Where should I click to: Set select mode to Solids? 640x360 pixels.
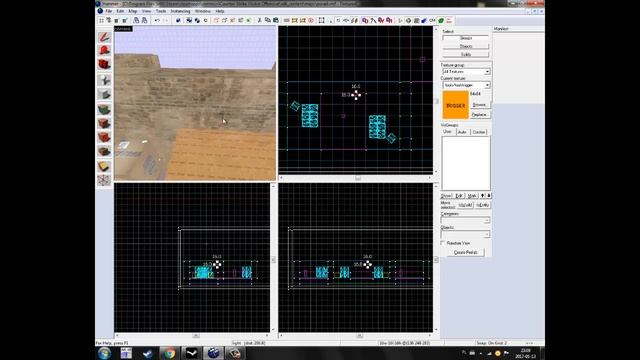(x=466, y=54)
